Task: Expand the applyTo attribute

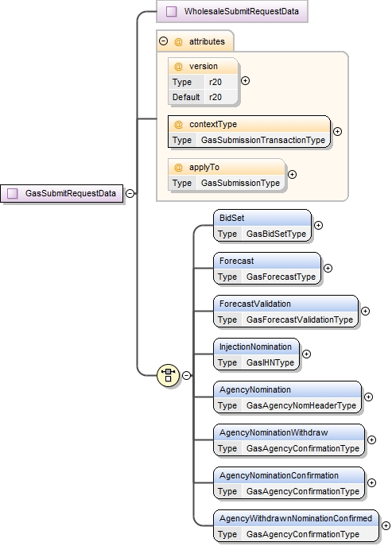Action: 292,175
